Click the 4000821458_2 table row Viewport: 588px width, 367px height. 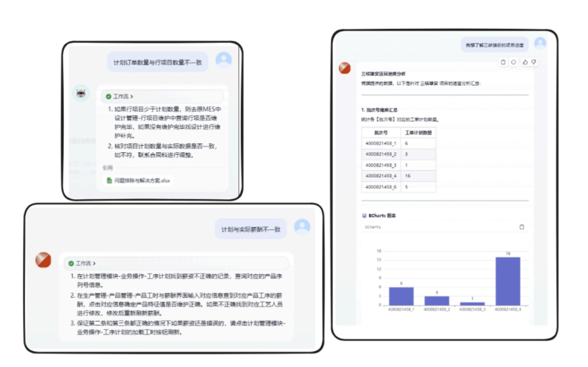point(398,154)
